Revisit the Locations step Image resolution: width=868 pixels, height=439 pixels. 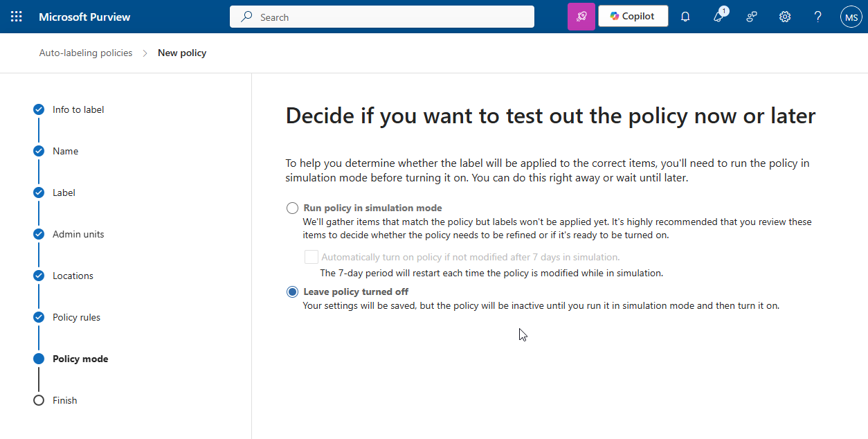tap(73, 276)
